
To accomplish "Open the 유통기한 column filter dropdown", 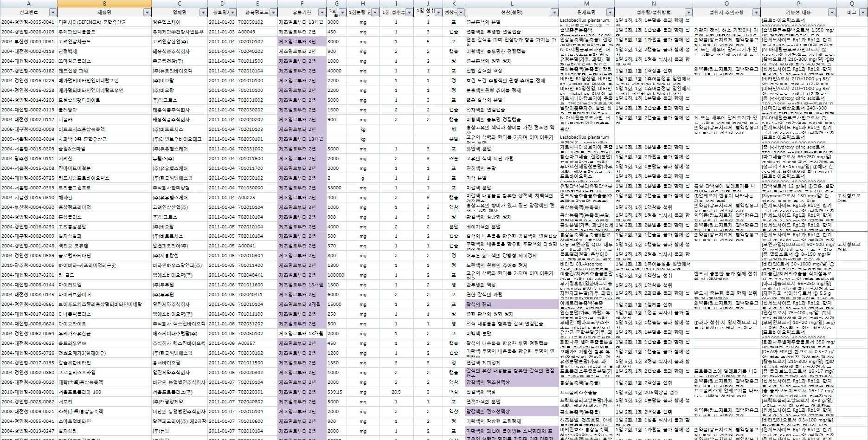I will tap(322, 13).
